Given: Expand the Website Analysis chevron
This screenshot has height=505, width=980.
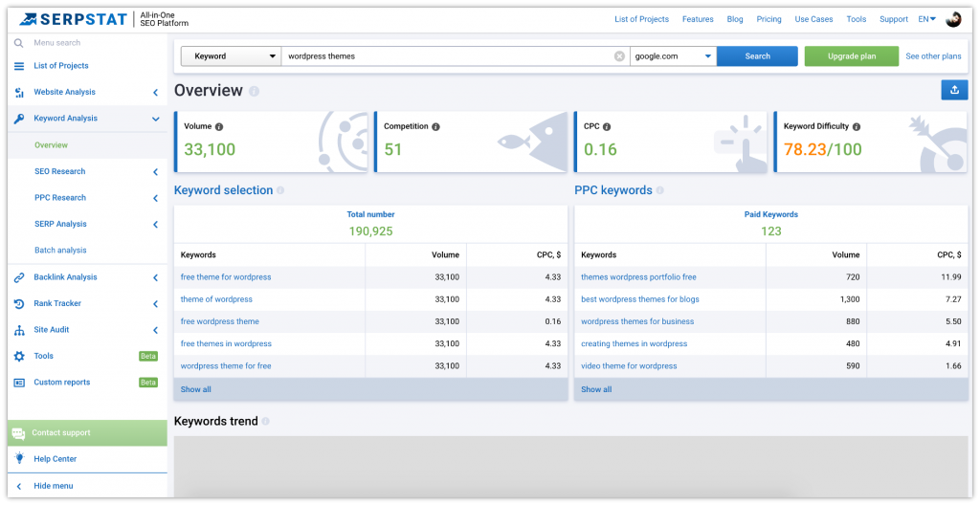Looking at the screenshot, I should tap(156, 93).
